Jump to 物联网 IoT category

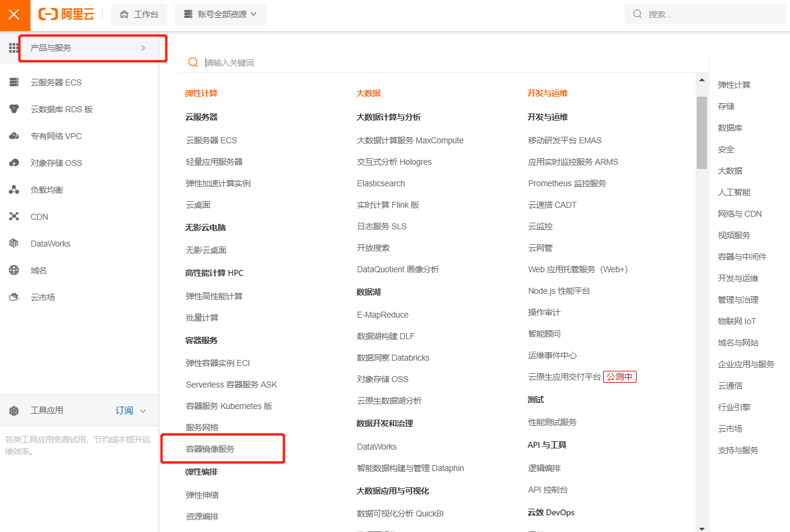[737, 321]
